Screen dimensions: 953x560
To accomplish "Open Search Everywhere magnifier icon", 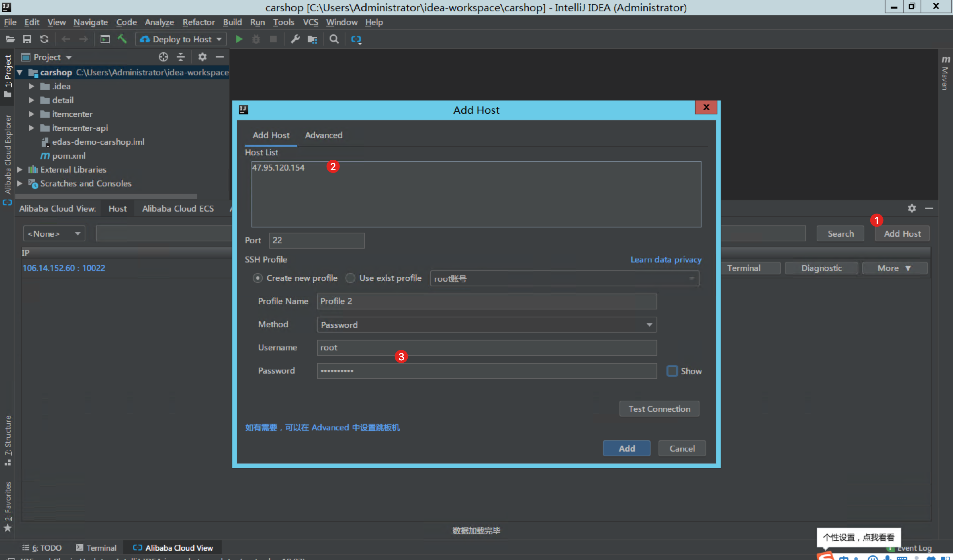I will [x=334, y=39].
